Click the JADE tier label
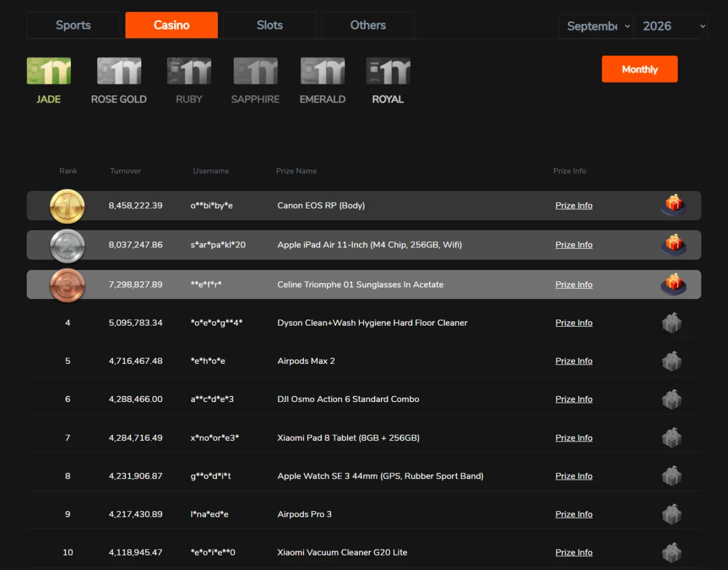Screen dimensions: 728x570 49,99
